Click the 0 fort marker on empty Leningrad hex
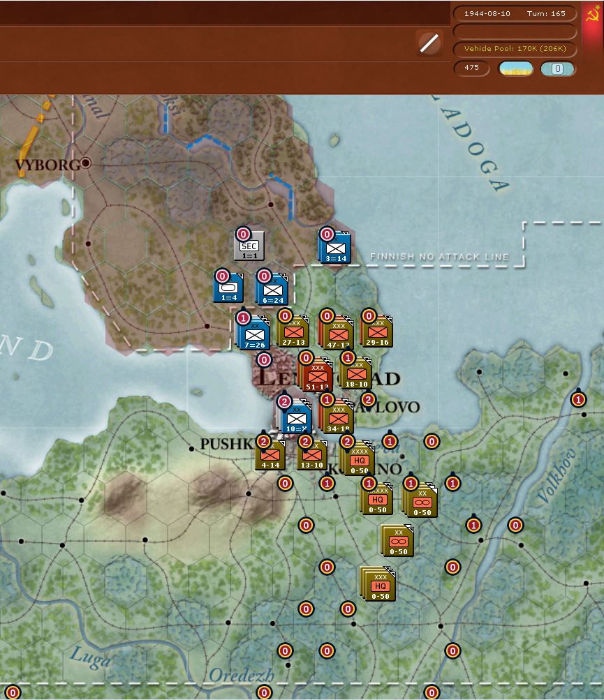604x700 pixels. 264,359
